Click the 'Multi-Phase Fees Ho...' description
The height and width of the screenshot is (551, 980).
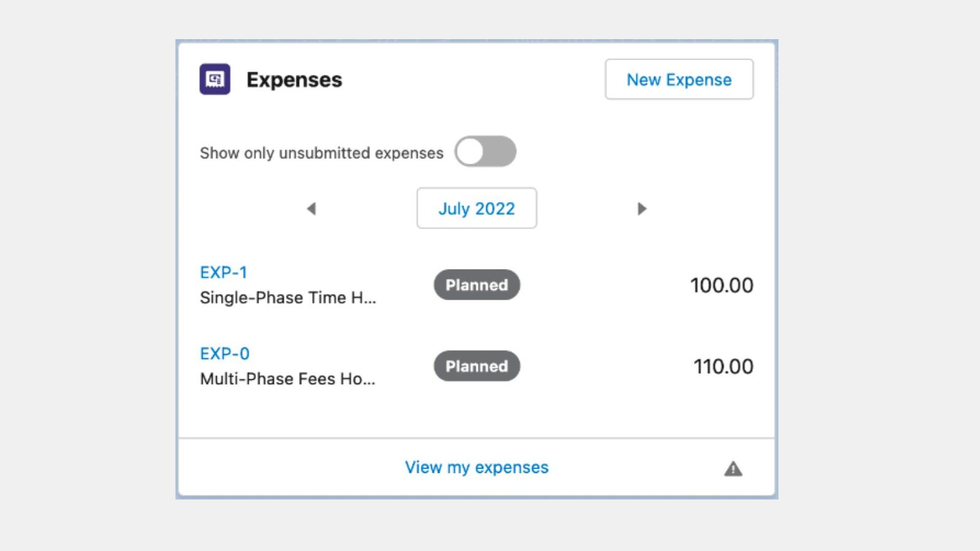[287, 379]
